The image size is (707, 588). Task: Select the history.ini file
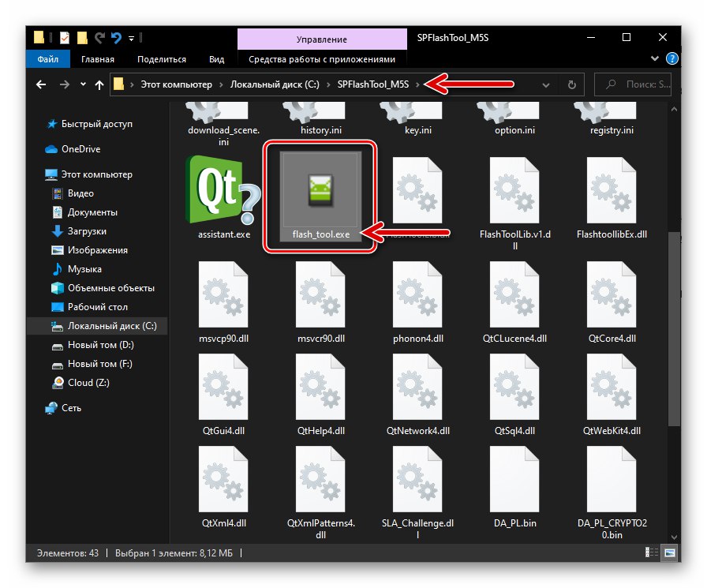[320, 118]
